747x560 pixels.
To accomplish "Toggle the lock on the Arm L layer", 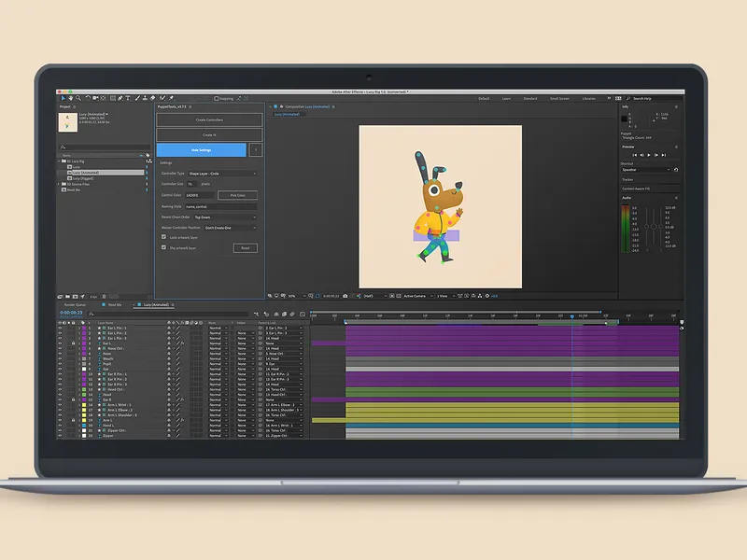I will [74, 420].
